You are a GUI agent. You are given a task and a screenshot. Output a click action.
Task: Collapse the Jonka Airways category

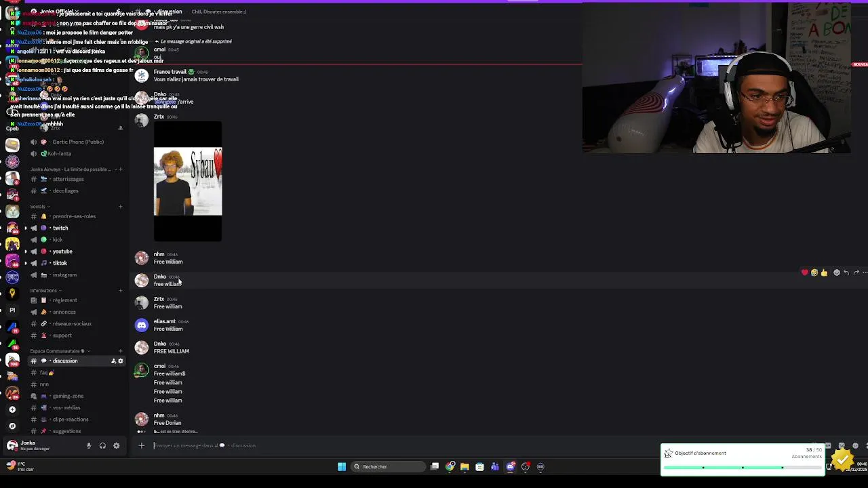point(73,169)
